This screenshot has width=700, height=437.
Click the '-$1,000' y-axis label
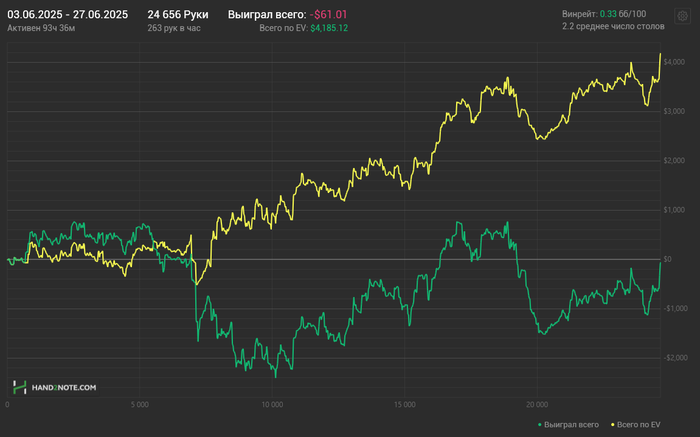click(675, 308)
